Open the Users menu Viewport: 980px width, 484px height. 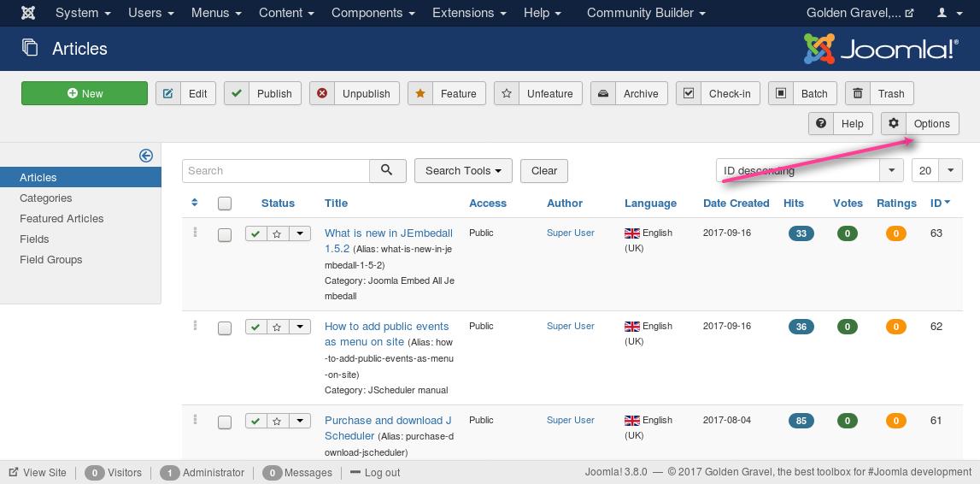point(150,13)
